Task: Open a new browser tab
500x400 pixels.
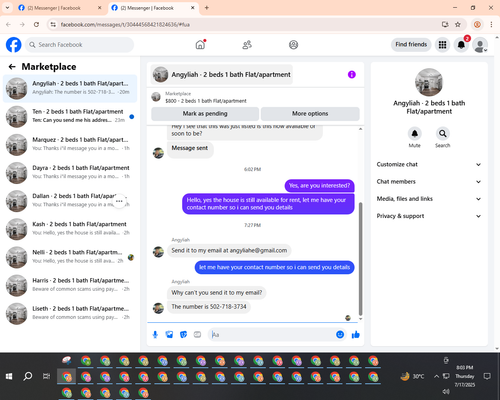Action: (x=207, y=8)
